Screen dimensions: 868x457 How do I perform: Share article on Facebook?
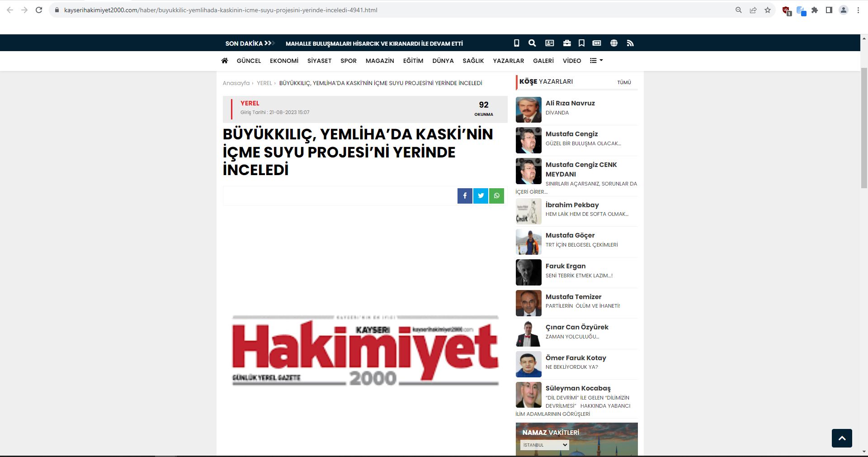pyautogui.click(x=465, y=196)
